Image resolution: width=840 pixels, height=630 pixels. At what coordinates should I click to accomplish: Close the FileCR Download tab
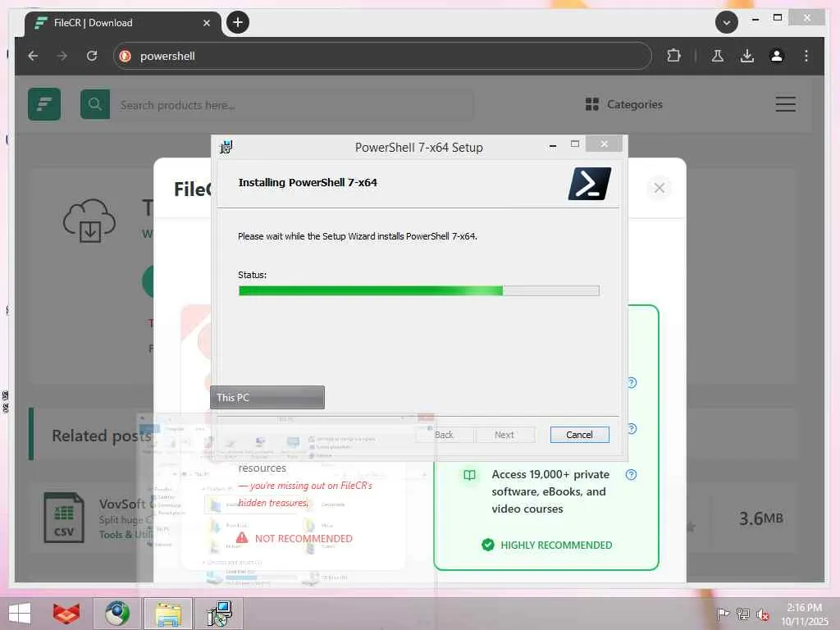[x=207, y=23]
